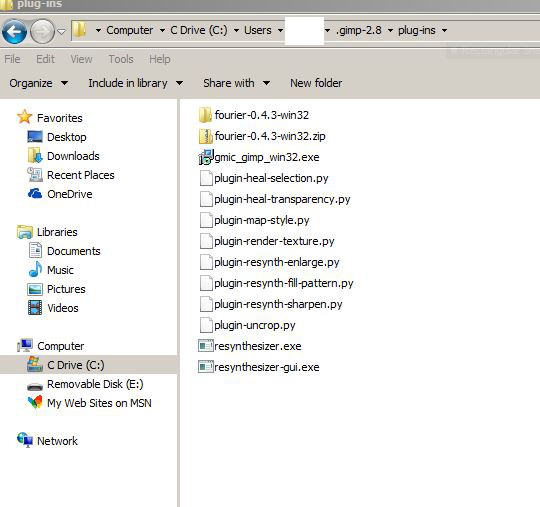
Task: Select plugin-resynth-sharpen.py file name
Action: point(278,304)
